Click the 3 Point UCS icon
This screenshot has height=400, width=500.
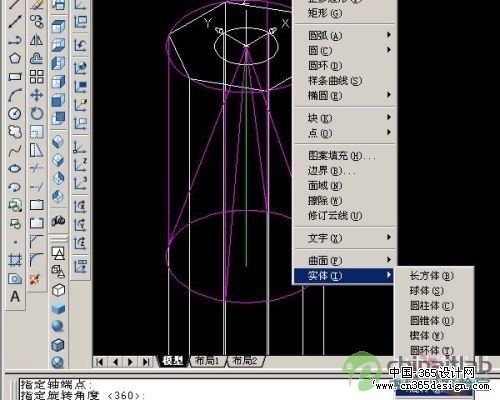point(80,183)
